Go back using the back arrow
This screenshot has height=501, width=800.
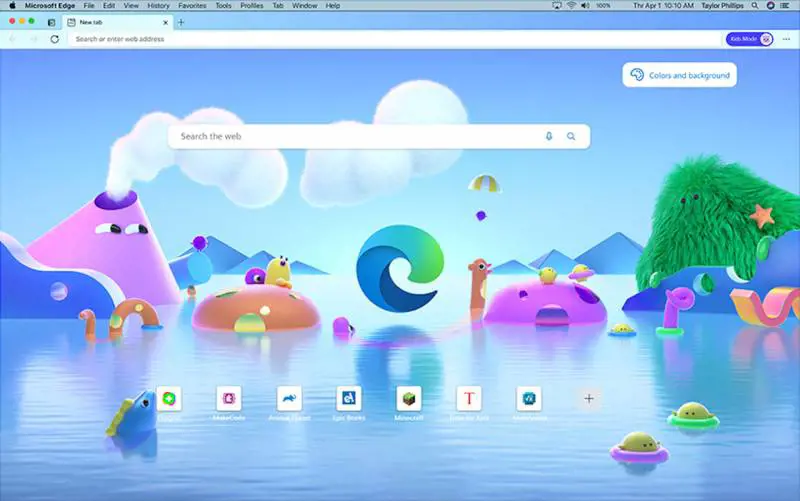click(13, 39)
